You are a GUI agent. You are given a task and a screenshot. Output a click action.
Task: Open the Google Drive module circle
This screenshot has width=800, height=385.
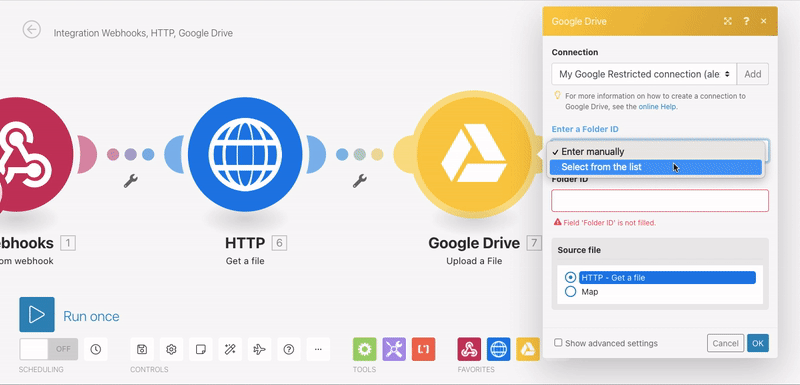click(473, 155)
